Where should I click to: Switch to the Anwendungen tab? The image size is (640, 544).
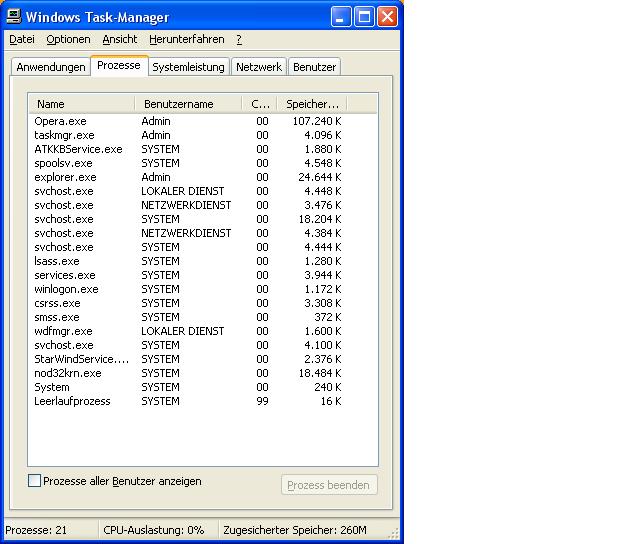point(51,67)
